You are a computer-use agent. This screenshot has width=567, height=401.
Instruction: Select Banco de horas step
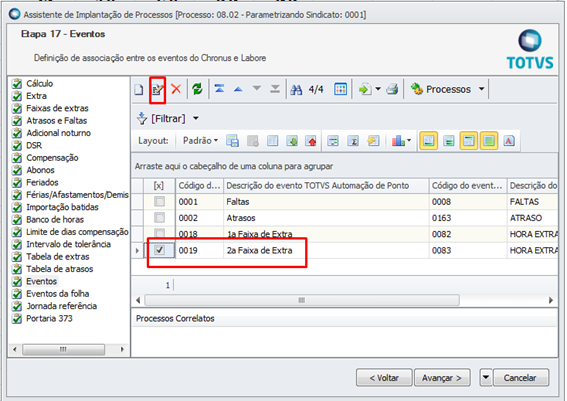coord(55,219)
